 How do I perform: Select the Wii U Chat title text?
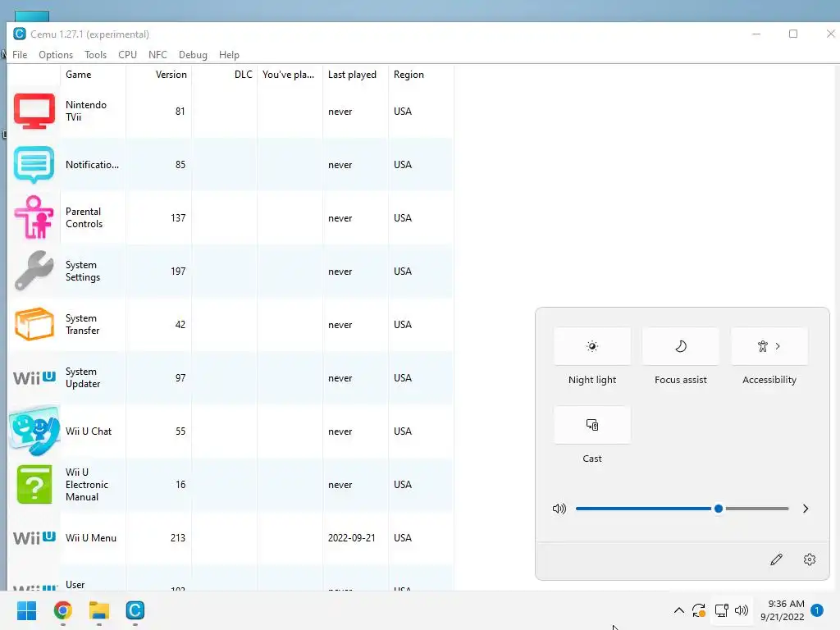pos(89,431)
